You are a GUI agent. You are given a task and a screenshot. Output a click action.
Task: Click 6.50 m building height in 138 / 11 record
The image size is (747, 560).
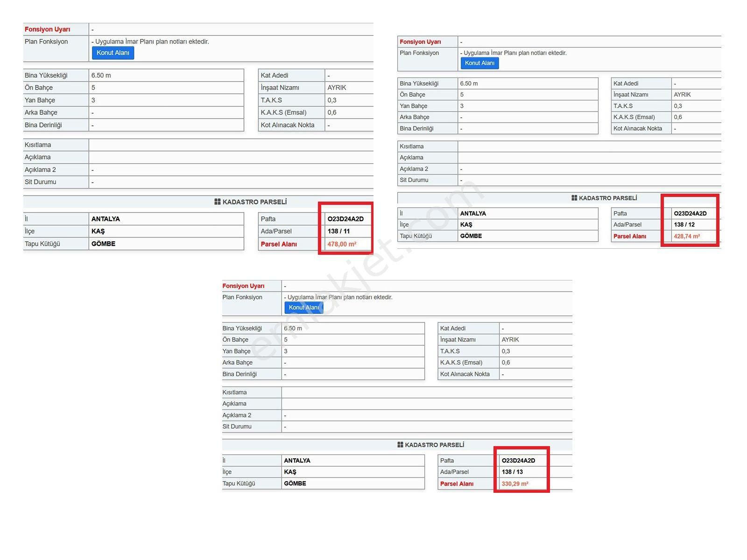pos(101,75)
